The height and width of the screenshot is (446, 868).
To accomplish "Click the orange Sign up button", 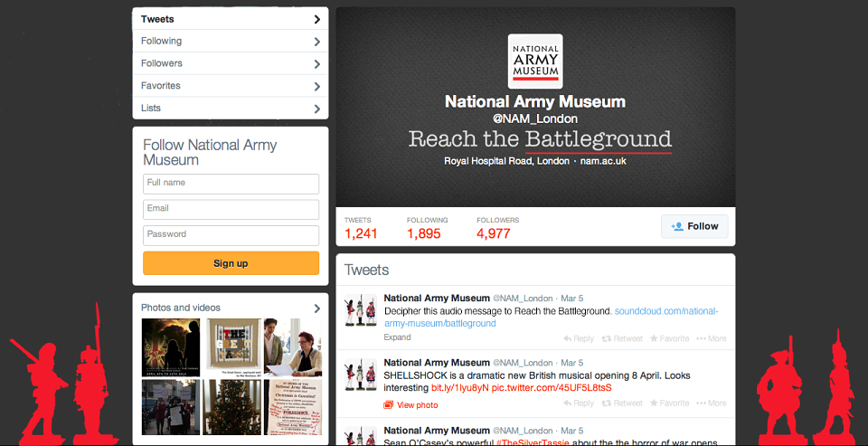I will pyautogui.click(x=231, y=263).
